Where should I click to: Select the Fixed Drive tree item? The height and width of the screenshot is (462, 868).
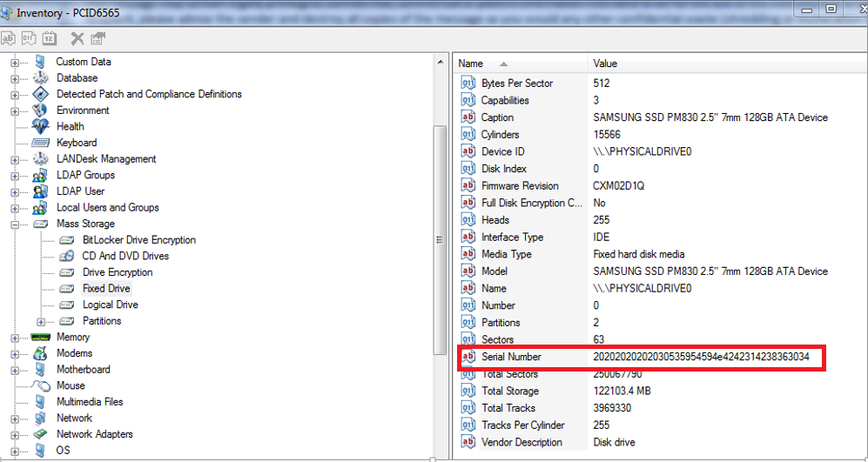(106, 288)
